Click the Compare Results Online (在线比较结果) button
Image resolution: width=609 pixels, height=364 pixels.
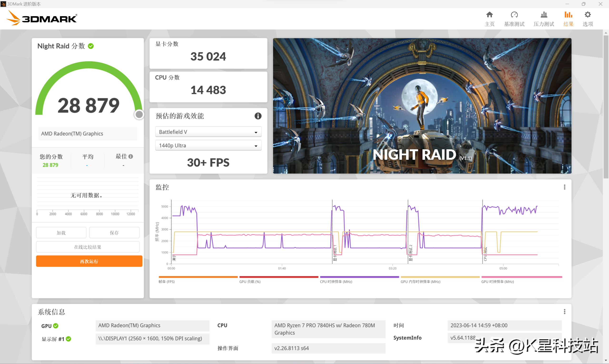[x=88, y=247]
